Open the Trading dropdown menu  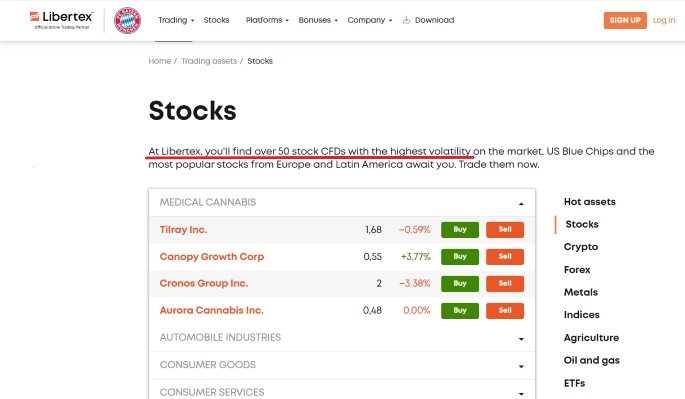click(176, 20)
